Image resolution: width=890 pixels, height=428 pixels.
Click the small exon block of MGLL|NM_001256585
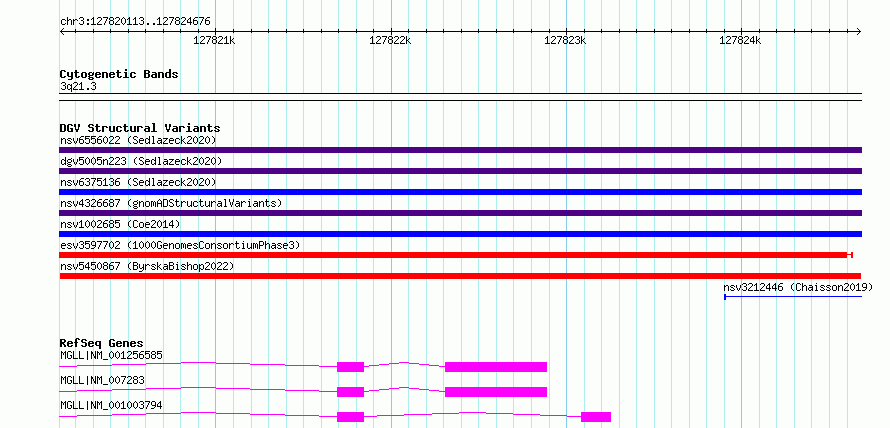[x=350, y=367]
